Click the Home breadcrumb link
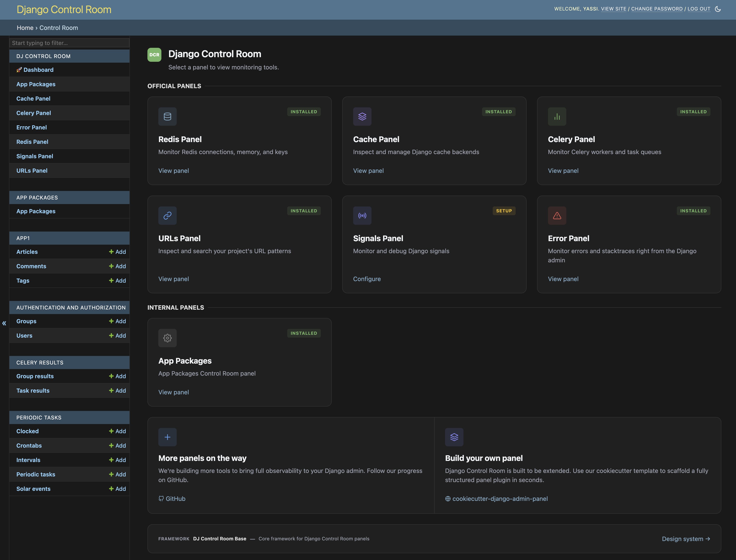 (x=25, y=28)
